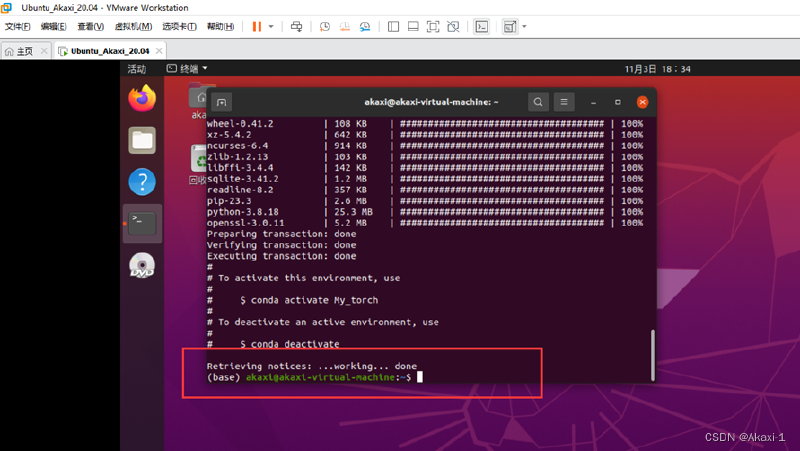Take a snapshot of the VM
Image resolution: width=800 pixels, height=451 pixels.
[324, 27]
